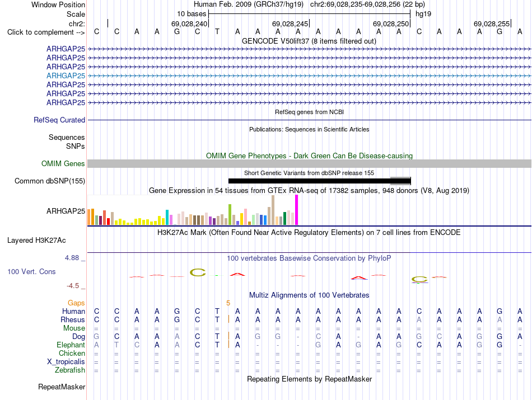532x400 pixels.
Task: Click the 69,028,240 position marker
Action: coord(189,23)
